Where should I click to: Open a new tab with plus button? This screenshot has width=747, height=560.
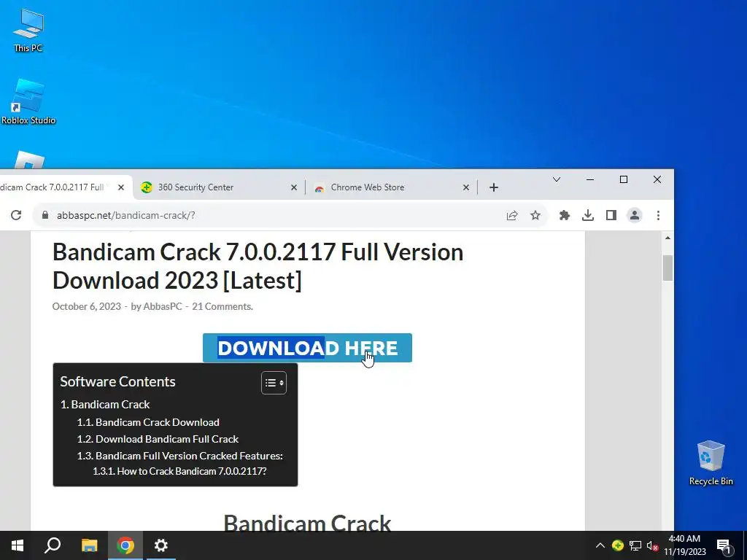pos(494,187)
